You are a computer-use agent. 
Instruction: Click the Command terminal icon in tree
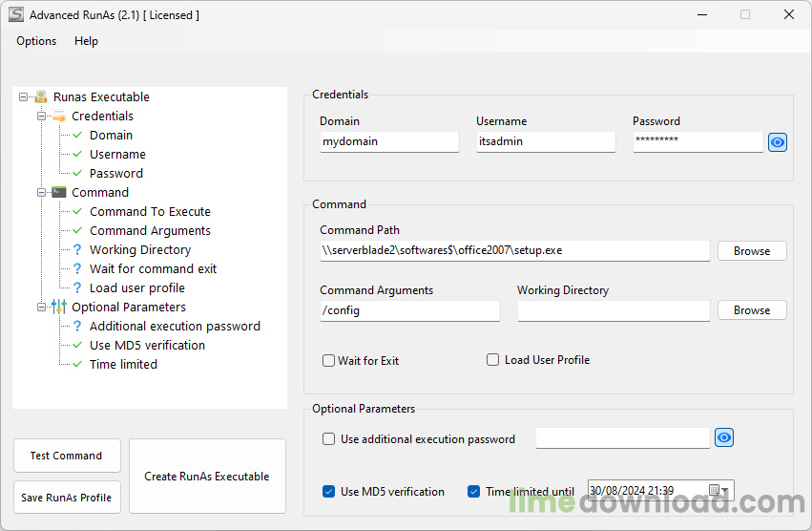[59, 193]
